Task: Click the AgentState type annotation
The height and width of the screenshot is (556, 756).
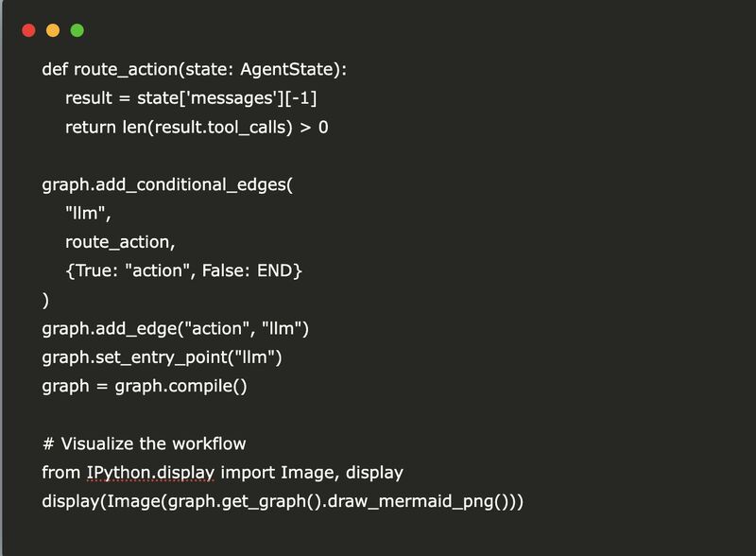Action: [x=287, y=70]
